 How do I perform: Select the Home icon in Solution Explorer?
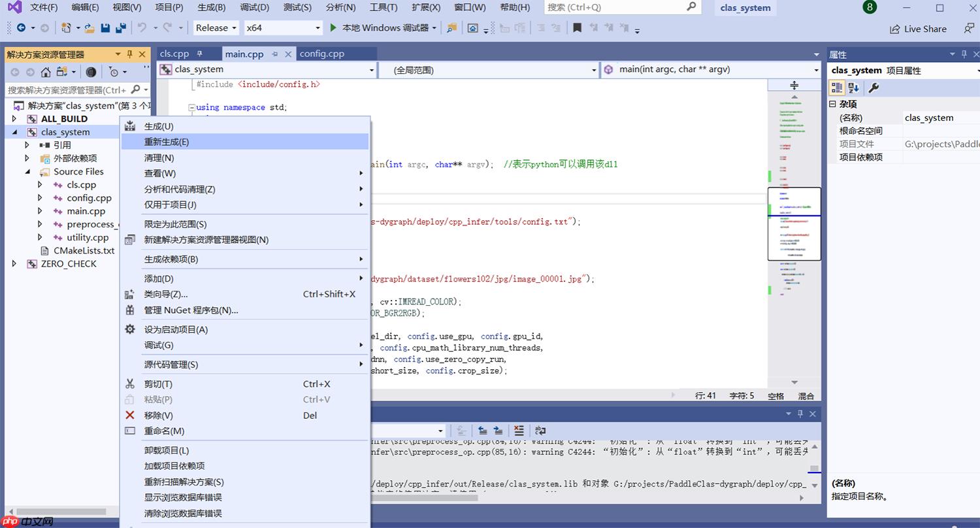(x=46, y=72)
